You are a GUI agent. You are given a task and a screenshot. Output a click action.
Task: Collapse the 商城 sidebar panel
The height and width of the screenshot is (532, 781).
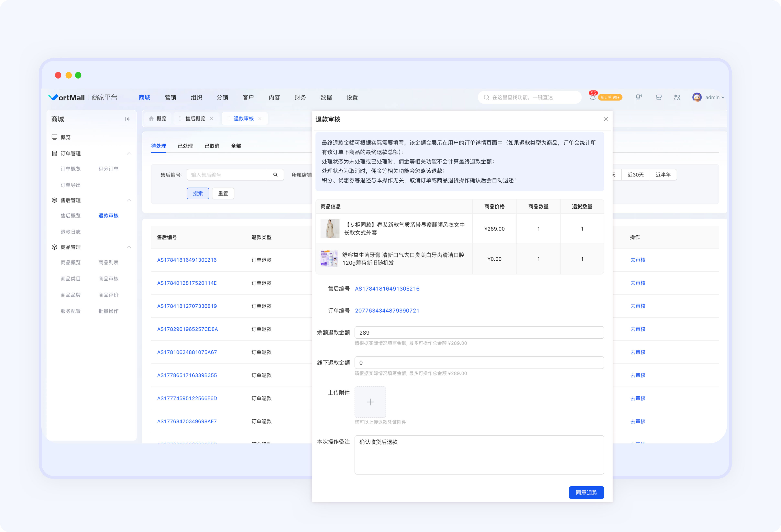click(x=128, y=119)
